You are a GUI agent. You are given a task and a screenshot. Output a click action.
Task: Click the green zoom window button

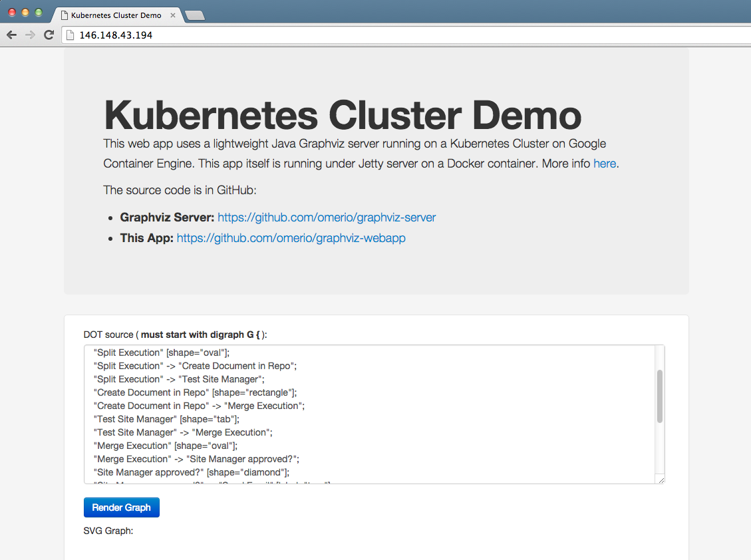tap(39, 13)
